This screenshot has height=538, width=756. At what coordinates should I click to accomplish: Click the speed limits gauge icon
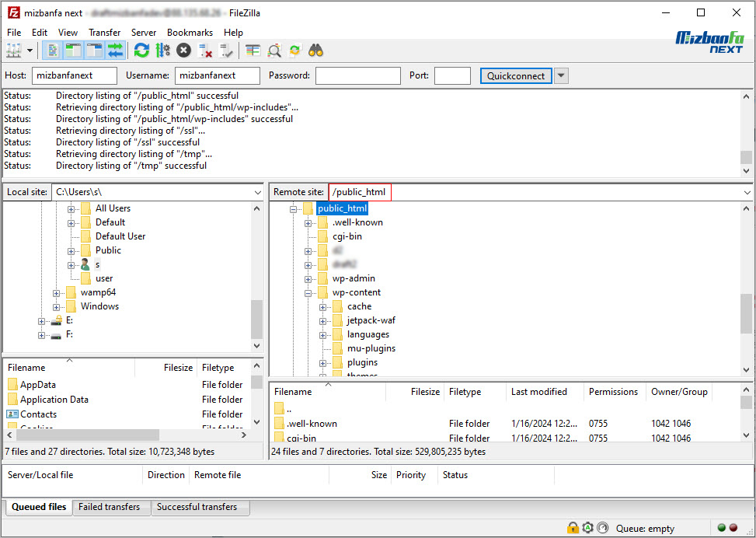coord(603,527)
